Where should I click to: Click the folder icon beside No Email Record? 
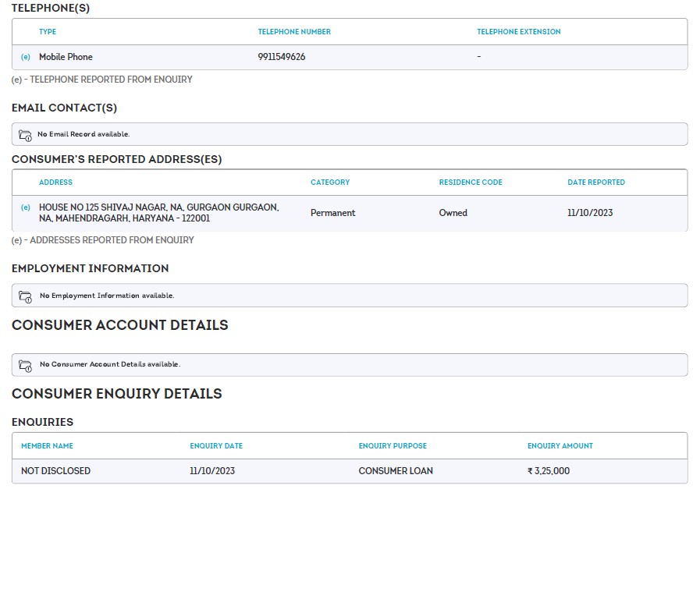tap(25, 135)
